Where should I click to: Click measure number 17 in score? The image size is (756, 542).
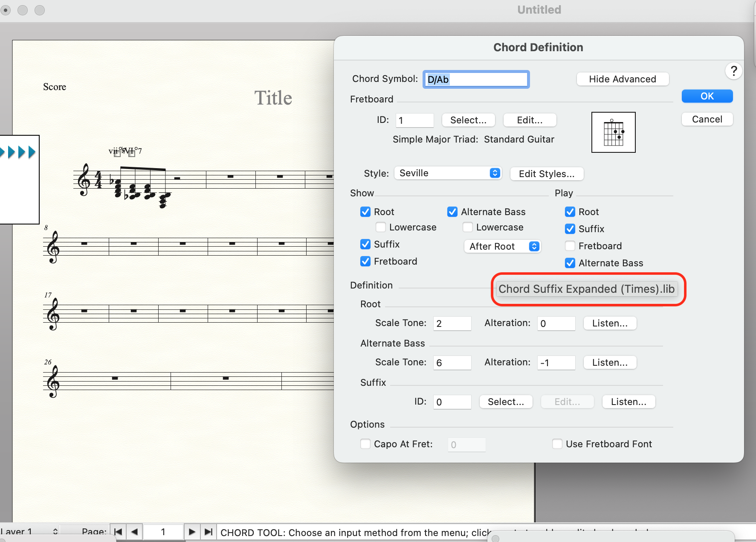click(48, 295)
